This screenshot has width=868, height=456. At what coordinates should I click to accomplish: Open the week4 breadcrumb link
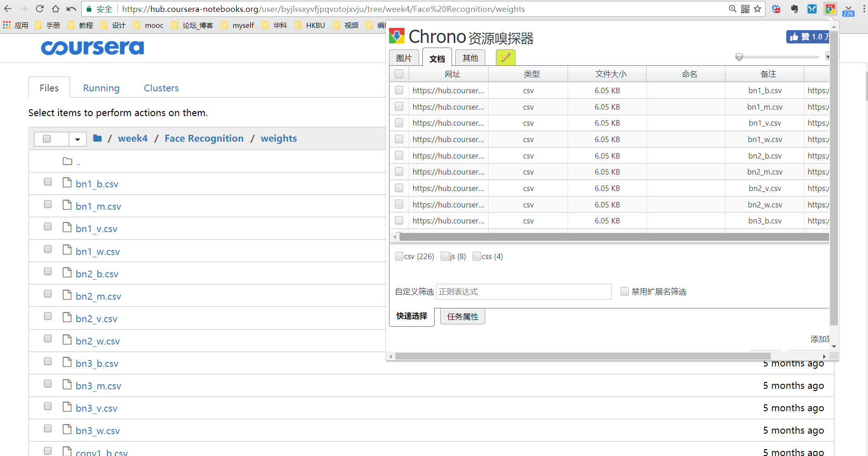133,138
